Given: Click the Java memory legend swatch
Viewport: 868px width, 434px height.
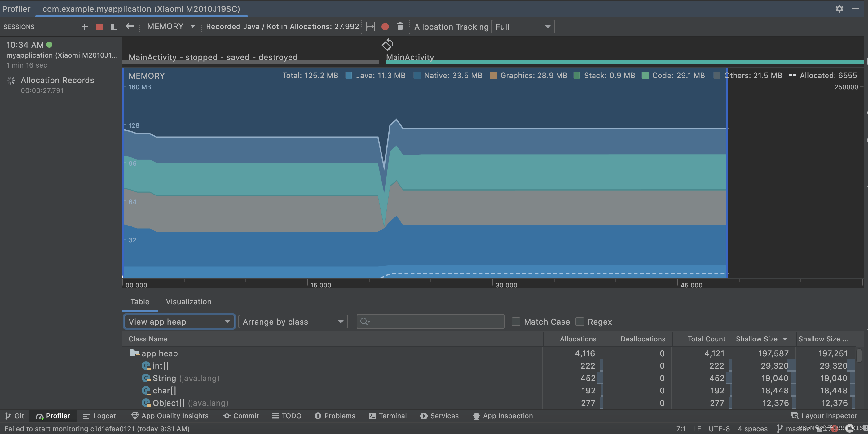Looking at the screenshot, I should click(349, 75).
